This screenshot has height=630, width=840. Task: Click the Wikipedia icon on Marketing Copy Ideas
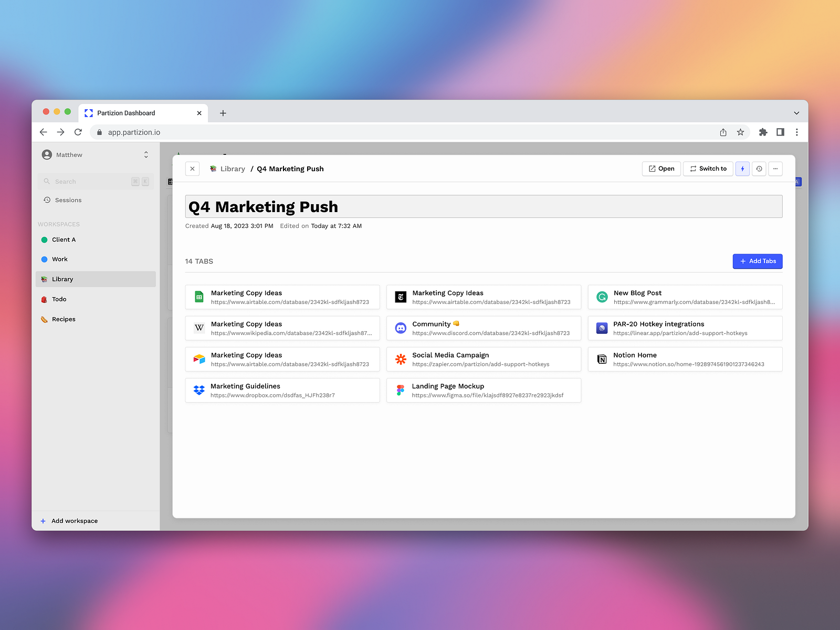point(199,328)
